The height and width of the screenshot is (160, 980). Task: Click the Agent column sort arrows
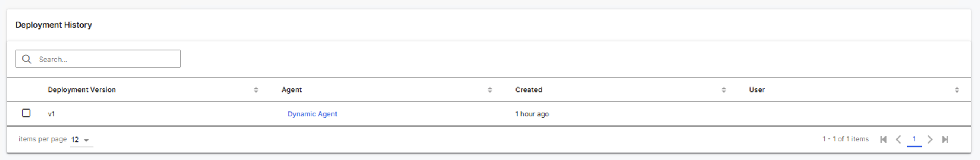(490, 90)
